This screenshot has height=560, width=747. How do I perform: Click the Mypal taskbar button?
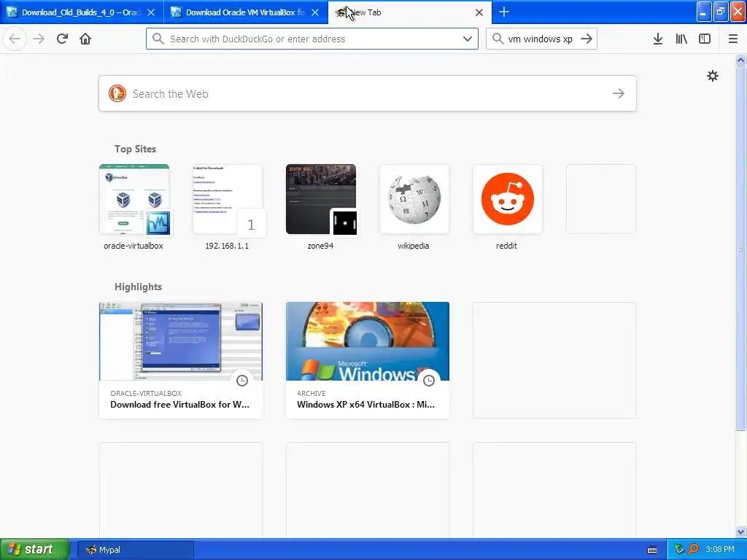point(135,550)
